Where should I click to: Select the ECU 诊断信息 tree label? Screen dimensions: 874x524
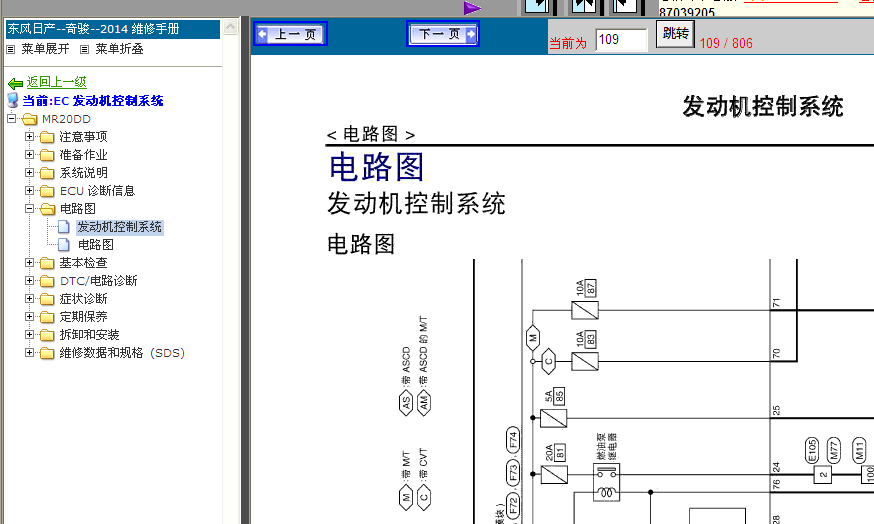click(98, 191)
